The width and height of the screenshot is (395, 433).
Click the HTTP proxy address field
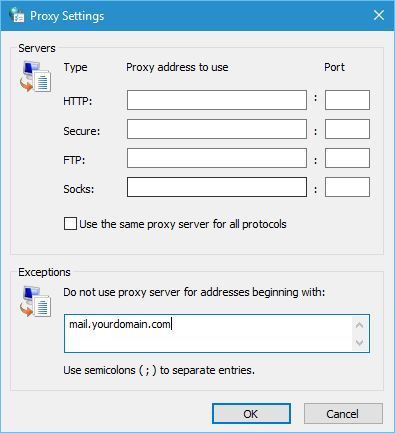(x=217, y=100)
